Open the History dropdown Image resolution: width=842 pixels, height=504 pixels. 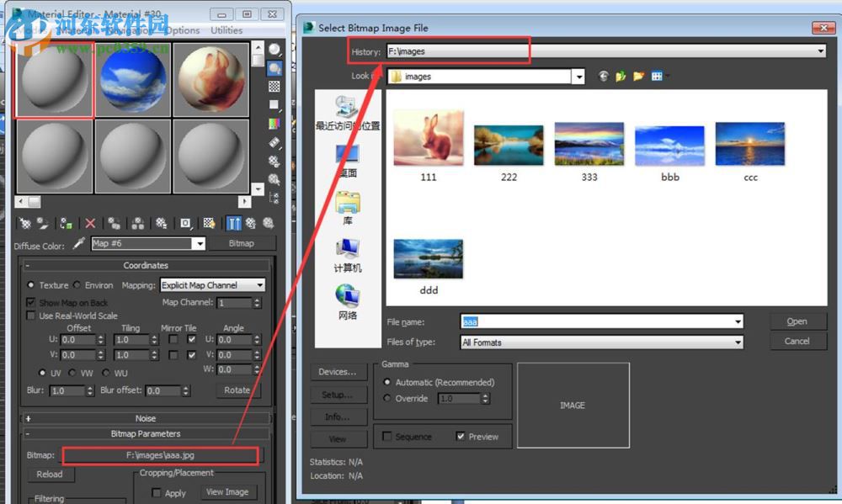pos(821,51)
